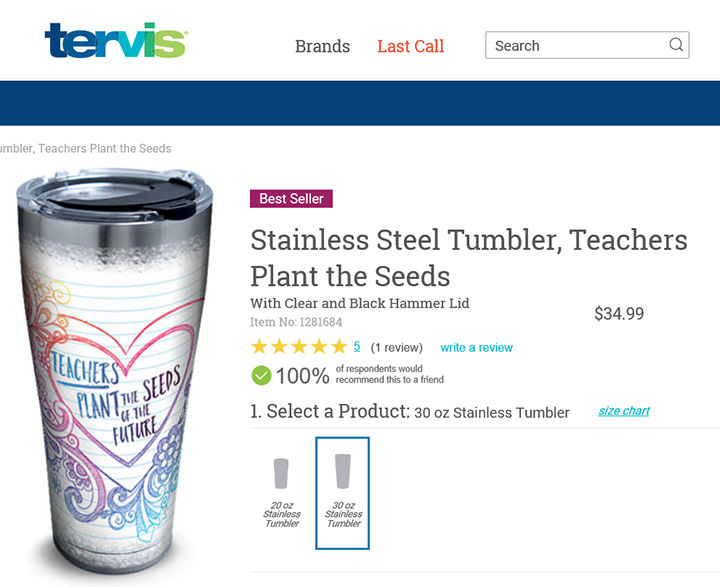Click the Teachers Plant the Seeds breadcrumb
Screen dimensions: 720x587
click(88, 149)
